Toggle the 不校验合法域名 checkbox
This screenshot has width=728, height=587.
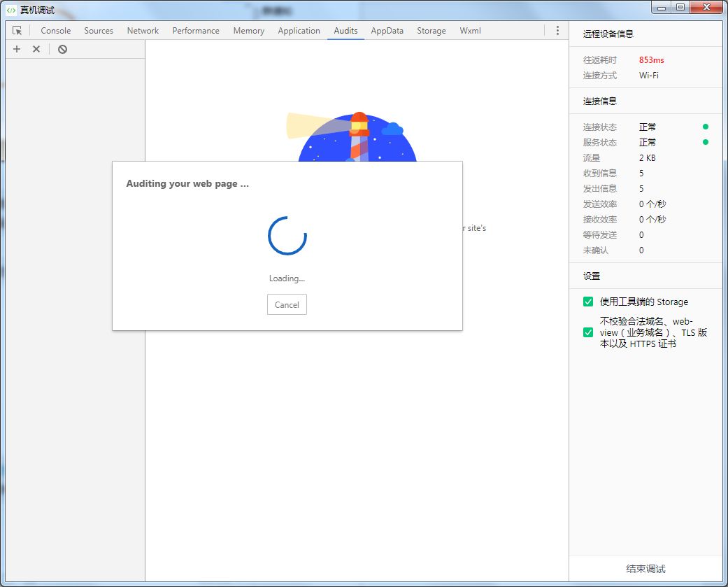pos(588,332)
